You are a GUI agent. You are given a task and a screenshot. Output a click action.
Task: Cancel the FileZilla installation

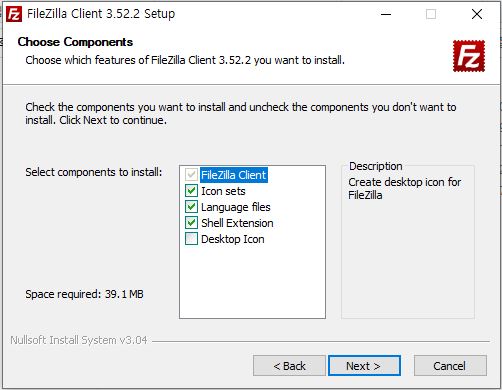coord(450,366)
